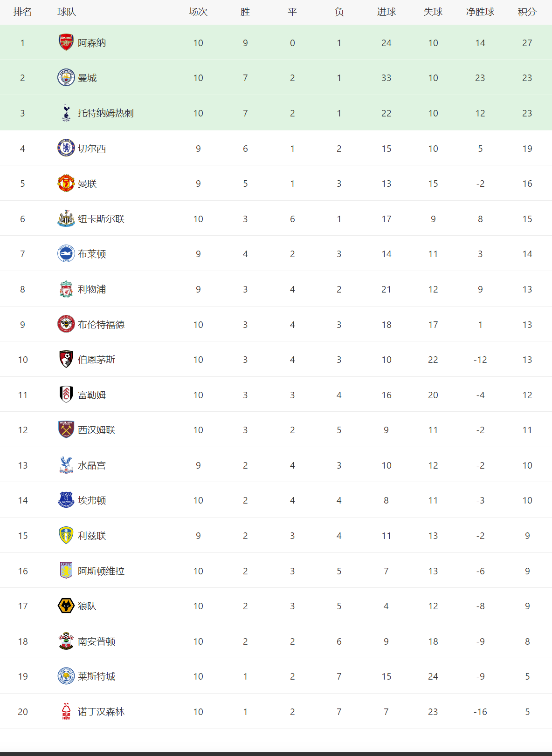Open the 布伦特福德 team link

[x=101, y=325]
